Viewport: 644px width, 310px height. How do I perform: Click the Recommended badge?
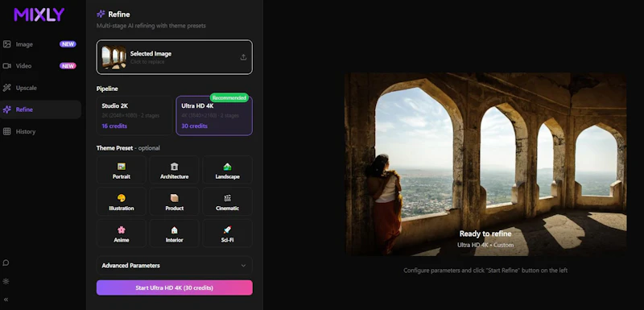229,97
